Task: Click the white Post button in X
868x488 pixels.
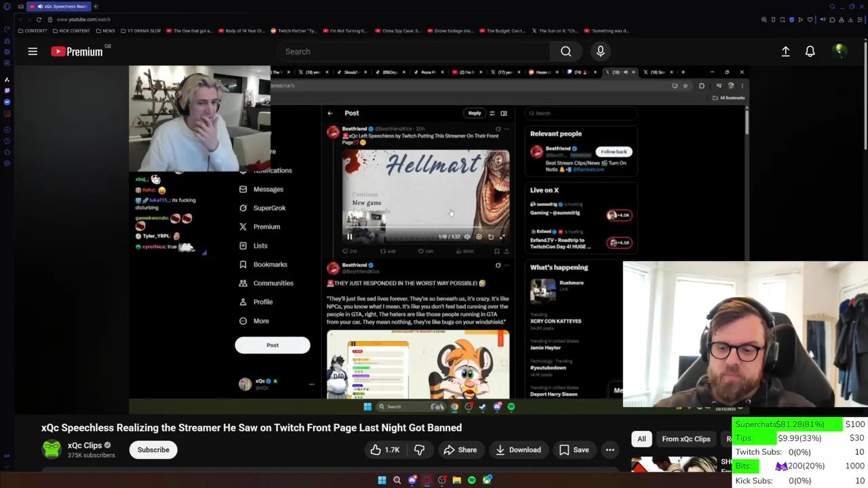Action: [x=273, y=345]
